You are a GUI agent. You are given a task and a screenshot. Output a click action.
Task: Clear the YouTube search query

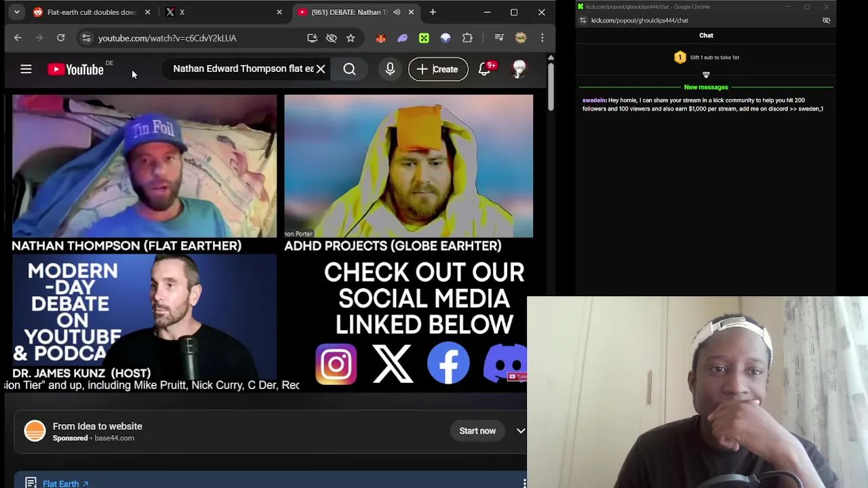pyautogui.click(x=321, y=69)
